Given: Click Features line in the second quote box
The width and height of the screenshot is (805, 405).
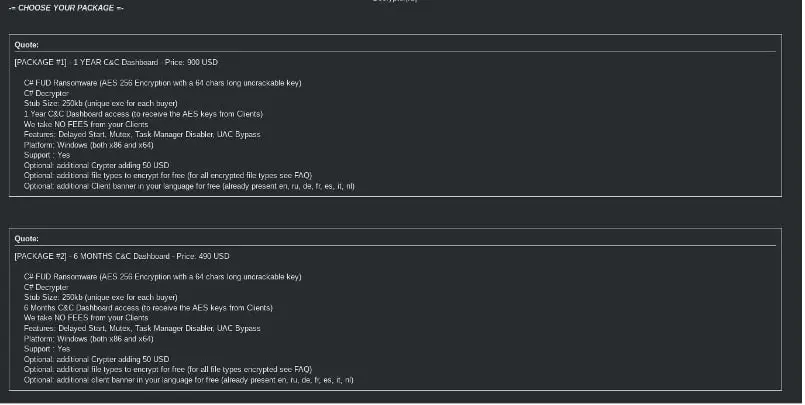Looking at the screenshot, I should coord(142,329).
